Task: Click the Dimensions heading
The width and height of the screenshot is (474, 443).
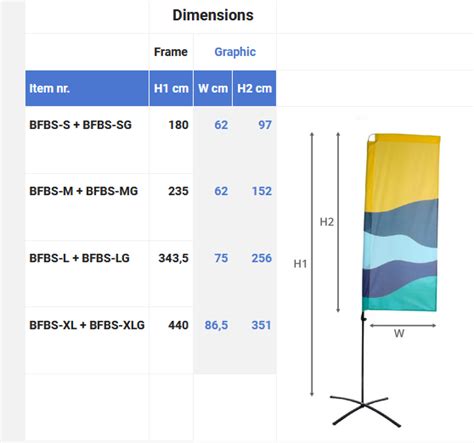Action: coord(213,15)
